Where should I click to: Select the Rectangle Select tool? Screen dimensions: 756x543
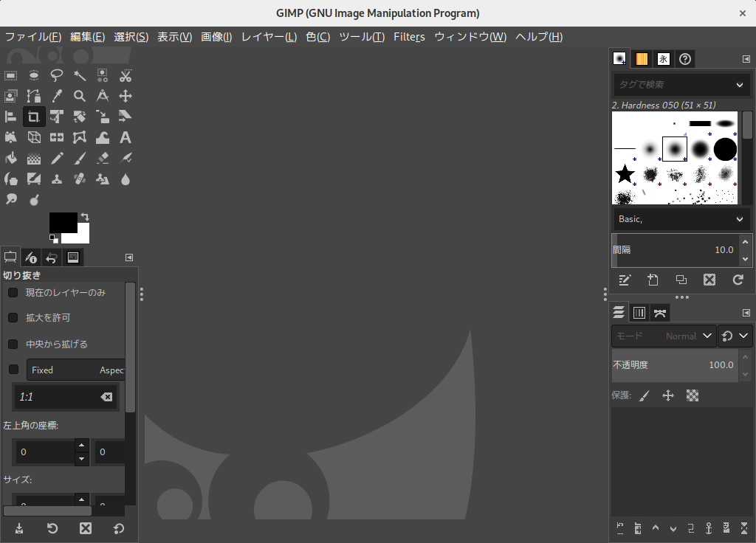10,76
